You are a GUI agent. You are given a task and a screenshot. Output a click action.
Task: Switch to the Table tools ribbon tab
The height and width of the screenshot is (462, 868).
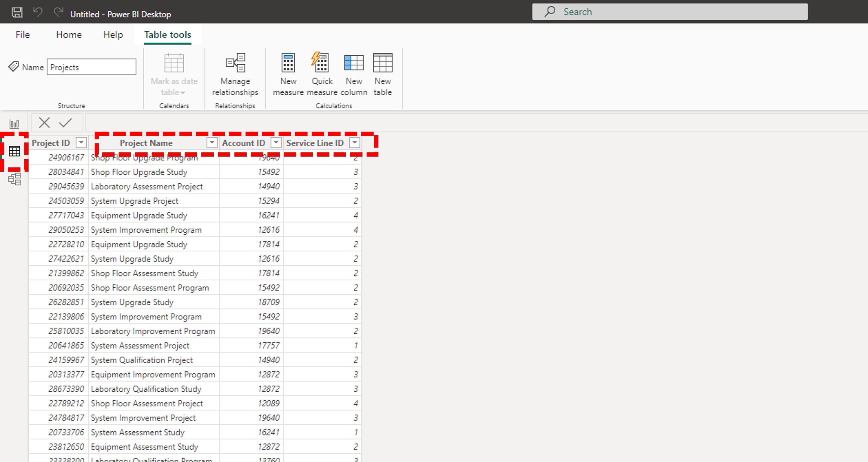click(x=167, y=34)
